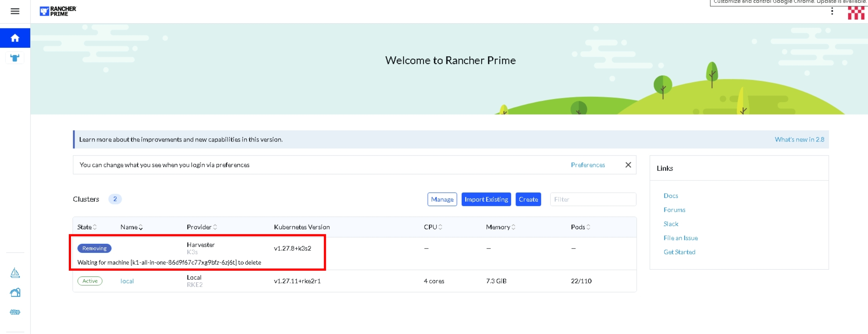Open the user avatar menu
This screenshot has height=334, width=868.
(856, 13)
